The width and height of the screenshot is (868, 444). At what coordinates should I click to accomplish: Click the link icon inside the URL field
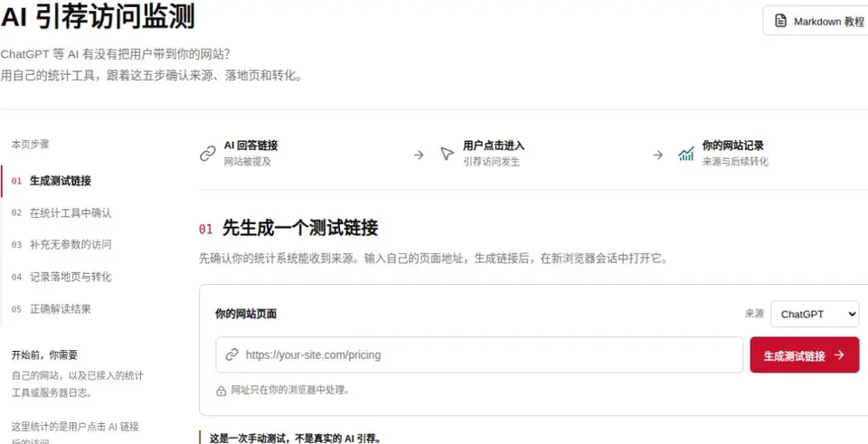(x=232, y=354)
